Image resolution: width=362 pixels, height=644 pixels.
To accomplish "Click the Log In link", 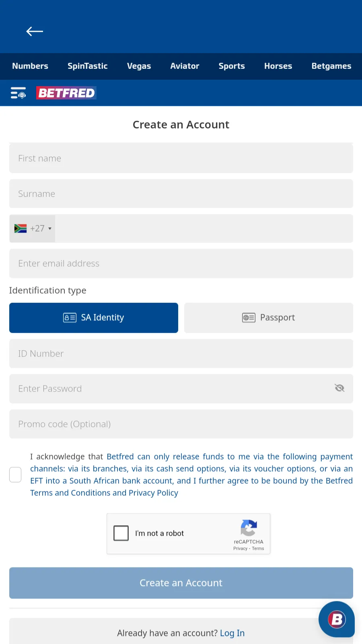I will pyautogui.click(x=232, y=633).
